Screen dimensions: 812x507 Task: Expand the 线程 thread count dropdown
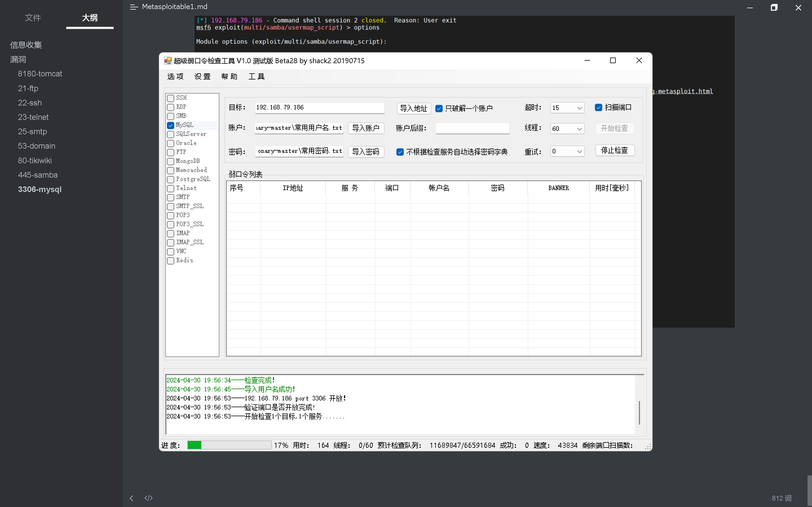pos(579,129)
